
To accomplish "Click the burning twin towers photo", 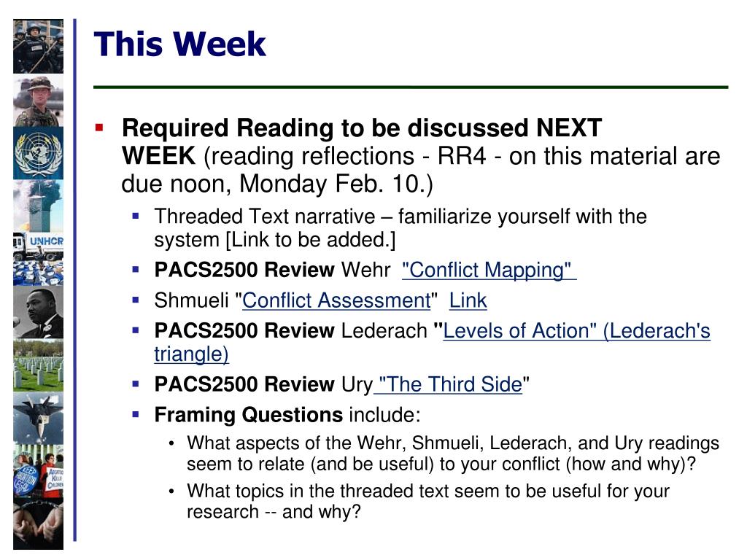I will (x=38, y=206).
